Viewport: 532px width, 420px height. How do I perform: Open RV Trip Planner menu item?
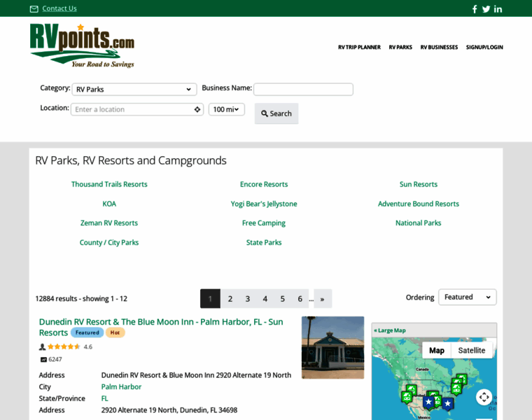[359, 47]
